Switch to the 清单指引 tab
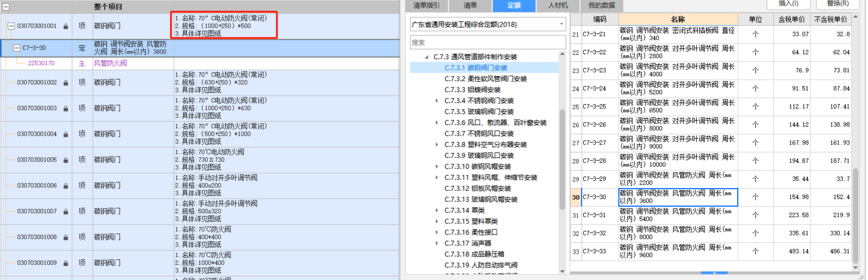Image resolution: width=868 pixels, height=280 pixels. (x=426, y=5)
